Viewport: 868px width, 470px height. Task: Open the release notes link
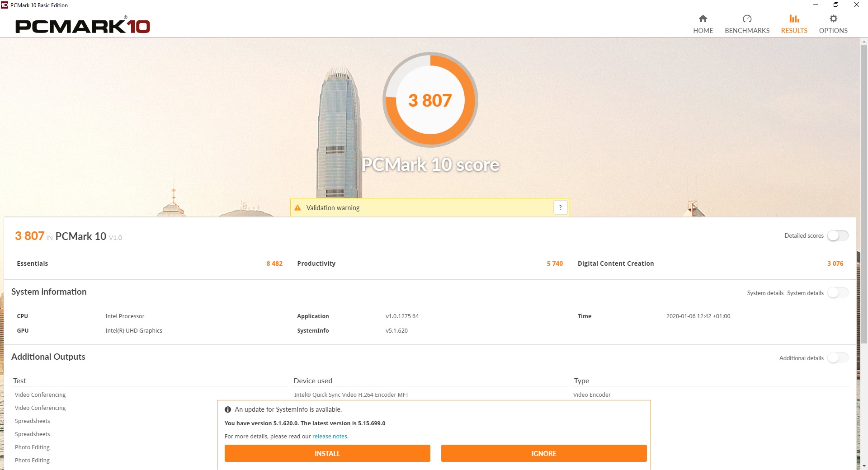click(x=330, y=437)
